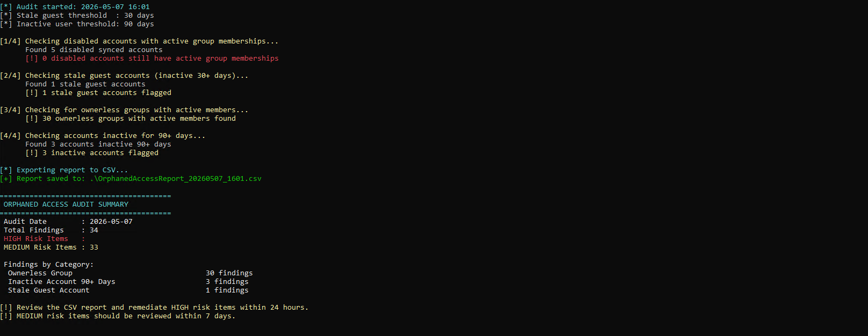868x336 pixels.
Task: Click the step 4/4 inactive accounts heading
Action: tap(103, 136)
